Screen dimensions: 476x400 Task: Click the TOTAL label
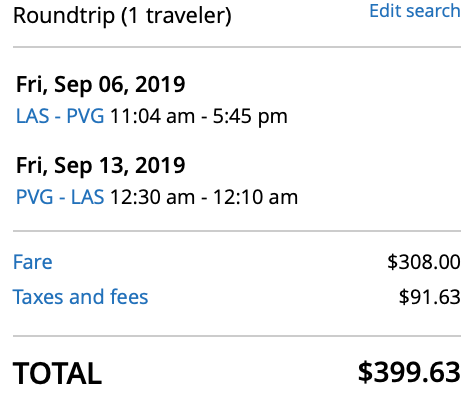tap(57, 373)
